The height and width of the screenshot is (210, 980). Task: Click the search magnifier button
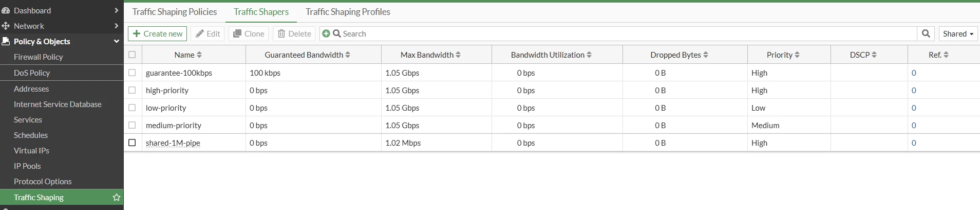click(926, 33)
